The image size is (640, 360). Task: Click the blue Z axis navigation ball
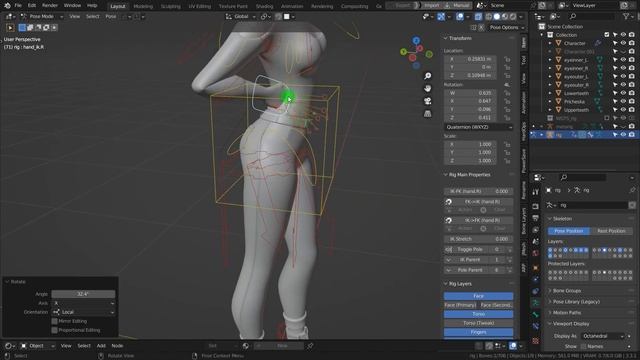click(x=416, y=40)
